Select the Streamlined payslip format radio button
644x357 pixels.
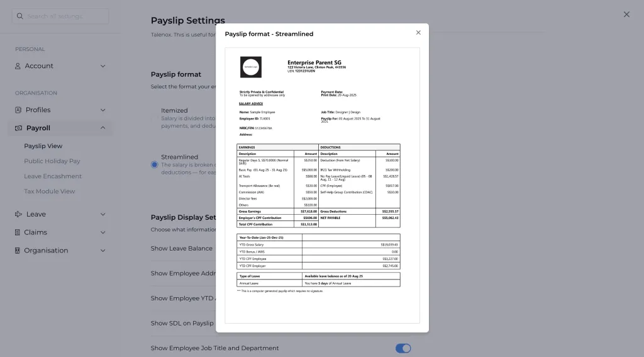[155, 164]
